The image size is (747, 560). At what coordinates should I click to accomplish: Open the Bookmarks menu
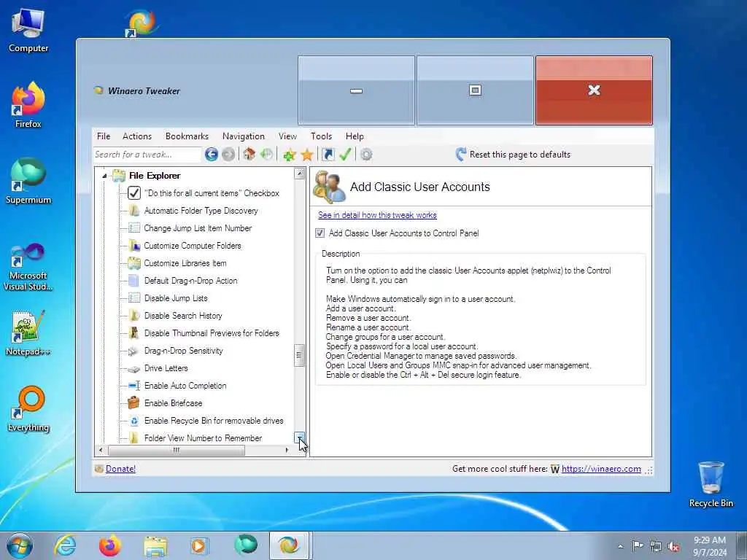187,136
